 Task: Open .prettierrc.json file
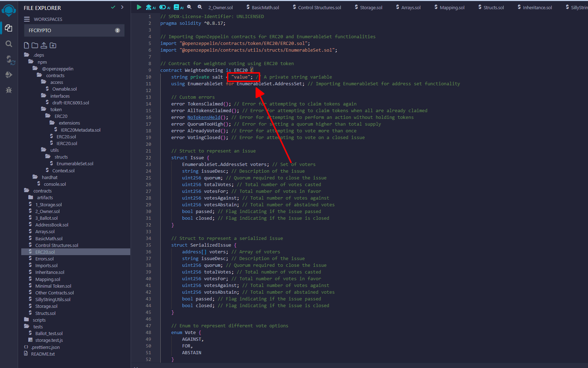tap(45, 347)
